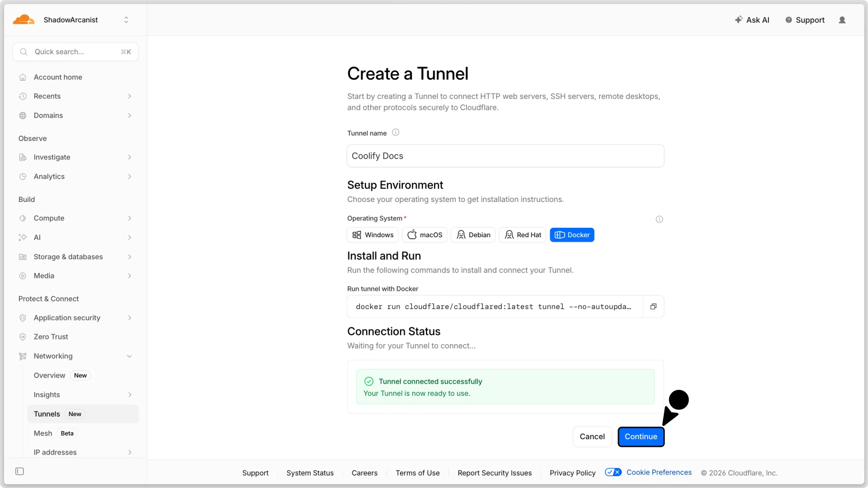868x488 pixels.
Task: Select Windows operating system option
Action: click(373, 235)
